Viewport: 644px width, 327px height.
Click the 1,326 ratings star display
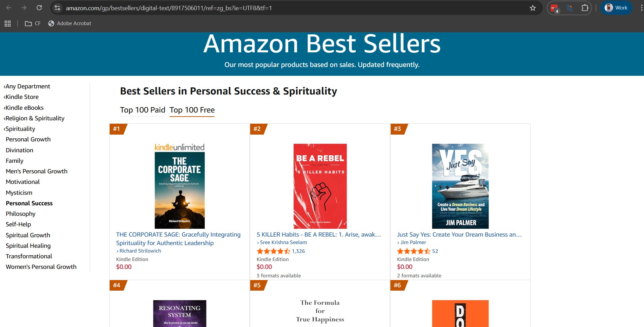point(274,251)
